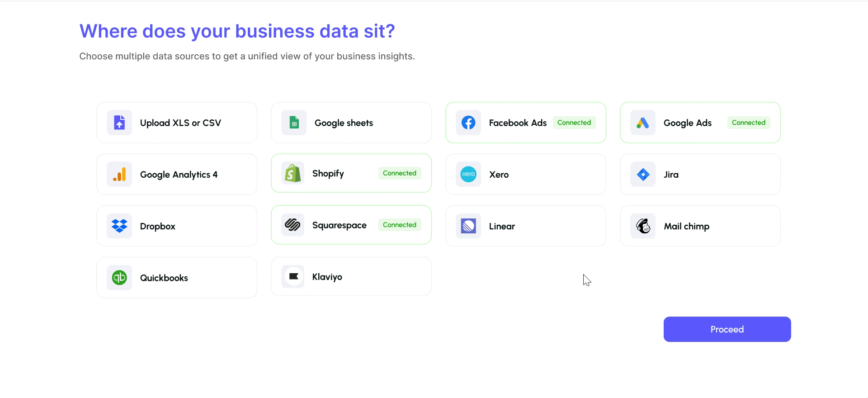868x398 pixels.
Task: Click the Xero logo icon
Action: pyautogui.click(x=468, y=175)
